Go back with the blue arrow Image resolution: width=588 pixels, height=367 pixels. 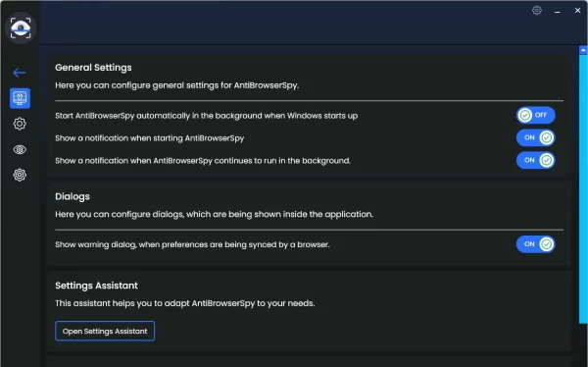20,73
